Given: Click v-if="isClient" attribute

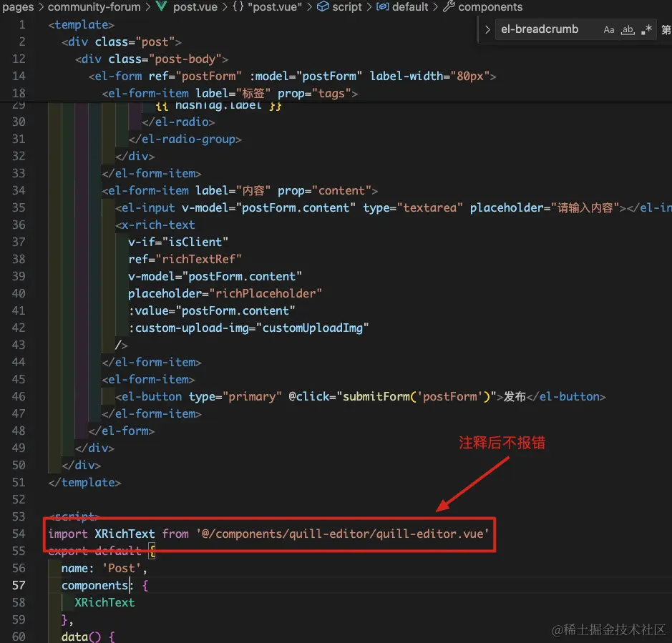Looking at the screenshot, I should (178, 242).
